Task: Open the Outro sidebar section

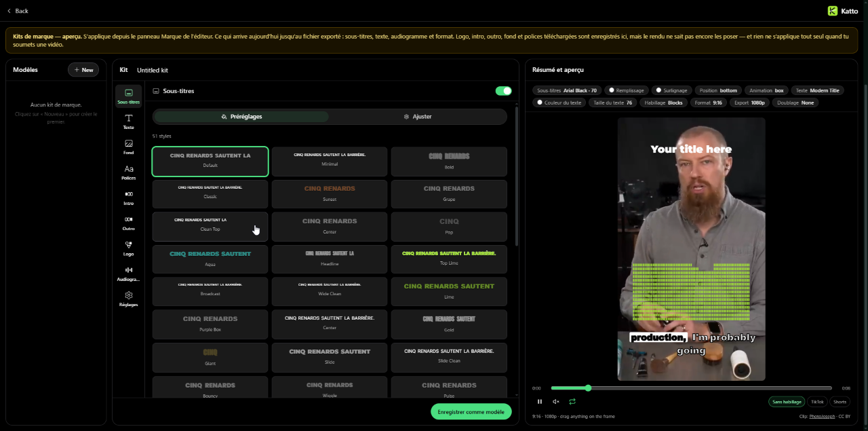Action: point(128,223)
